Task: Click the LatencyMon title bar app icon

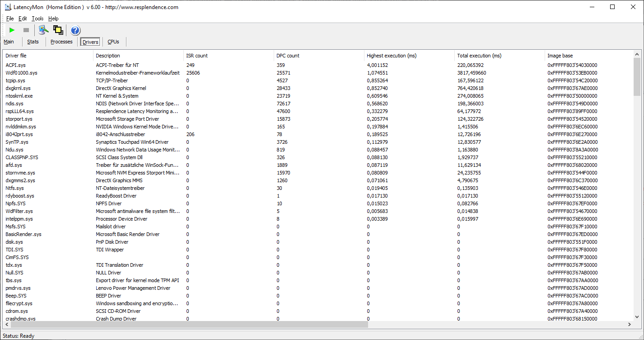Action: coord(8,7)
